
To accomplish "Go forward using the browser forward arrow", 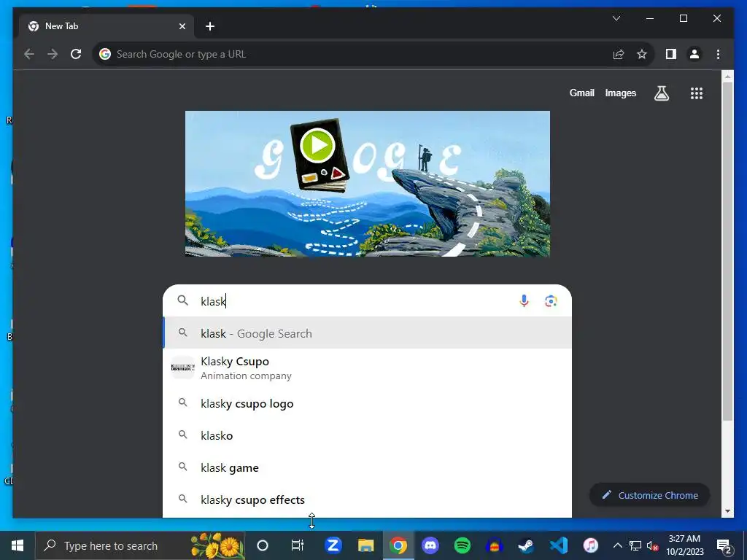I will tap(53, 54).
